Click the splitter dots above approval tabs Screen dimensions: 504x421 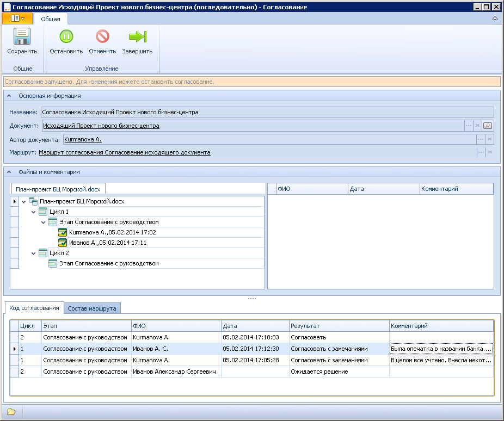click(x=252, y=299)
